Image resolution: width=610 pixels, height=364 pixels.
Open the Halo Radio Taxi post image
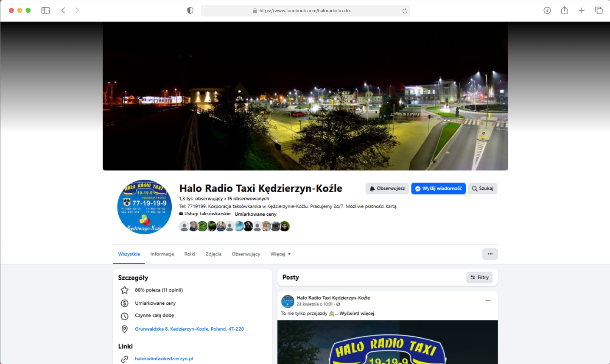pyautogui.click(x=388, y=342)
